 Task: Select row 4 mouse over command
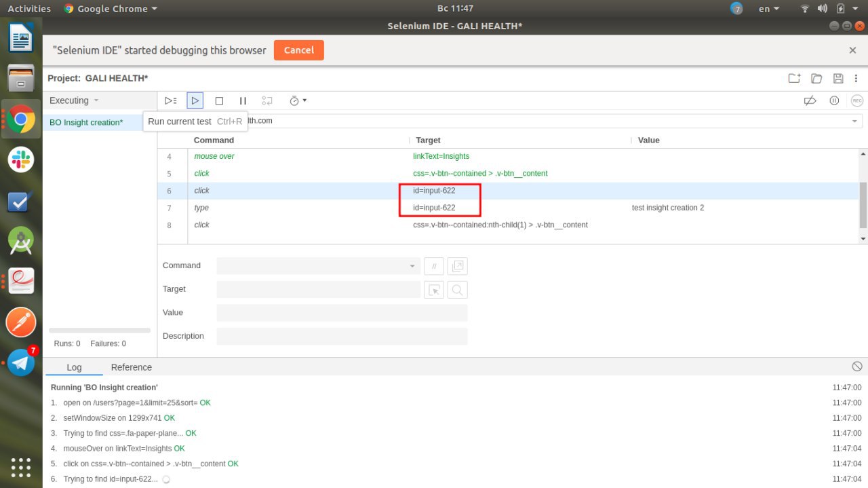click(x=508, y=156)
